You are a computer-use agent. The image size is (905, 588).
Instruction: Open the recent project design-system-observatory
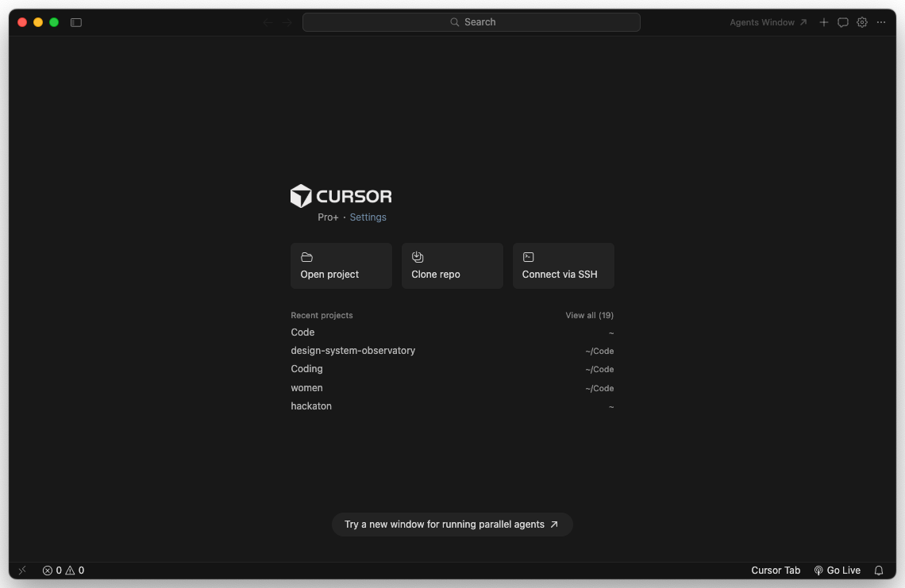[x=452, y=351]
